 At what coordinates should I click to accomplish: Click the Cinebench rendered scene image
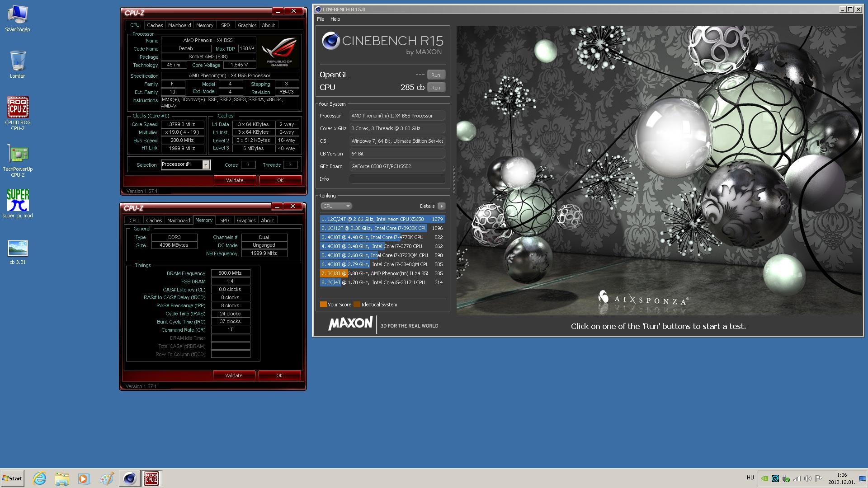pos(659,170)
